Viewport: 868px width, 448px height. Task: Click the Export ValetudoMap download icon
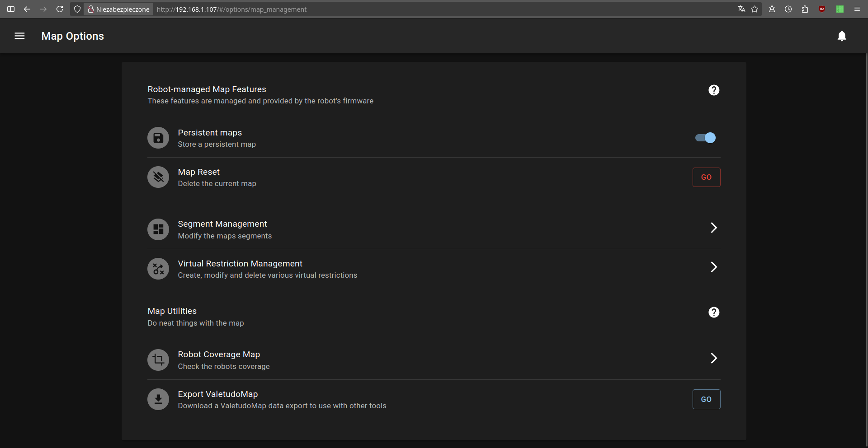(158, 399)
